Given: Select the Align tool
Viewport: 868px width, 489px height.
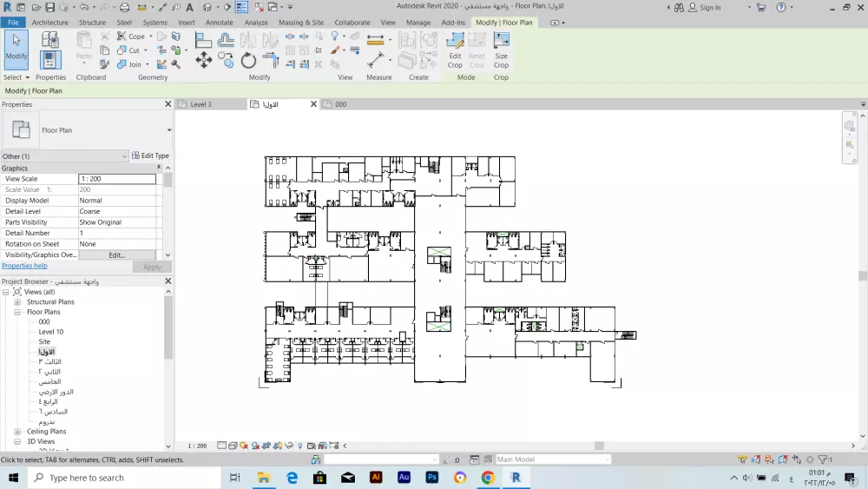Looking at the screenshot, I should [x=203, y=40].
